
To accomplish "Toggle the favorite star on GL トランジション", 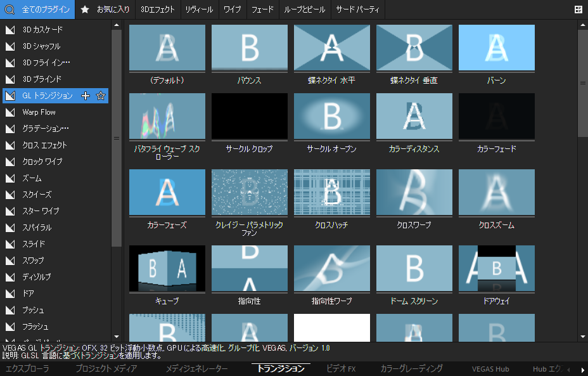I will click(x=100, y=96).
